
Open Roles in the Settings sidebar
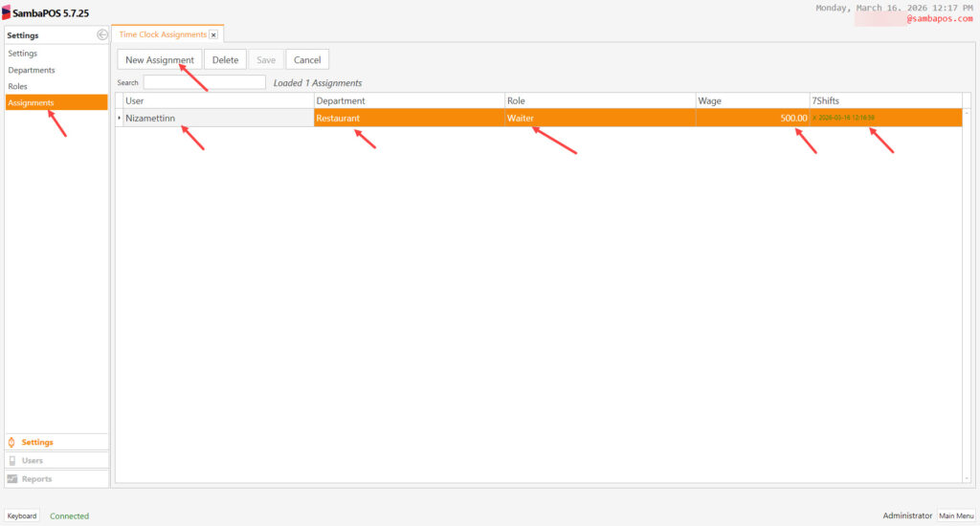pos(18,86)
